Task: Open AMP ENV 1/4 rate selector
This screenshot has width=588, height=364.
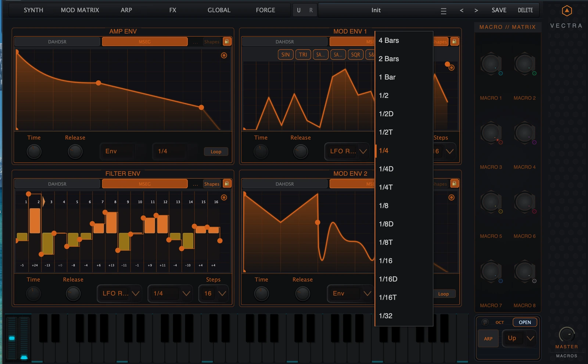Action: pos(170,151)
